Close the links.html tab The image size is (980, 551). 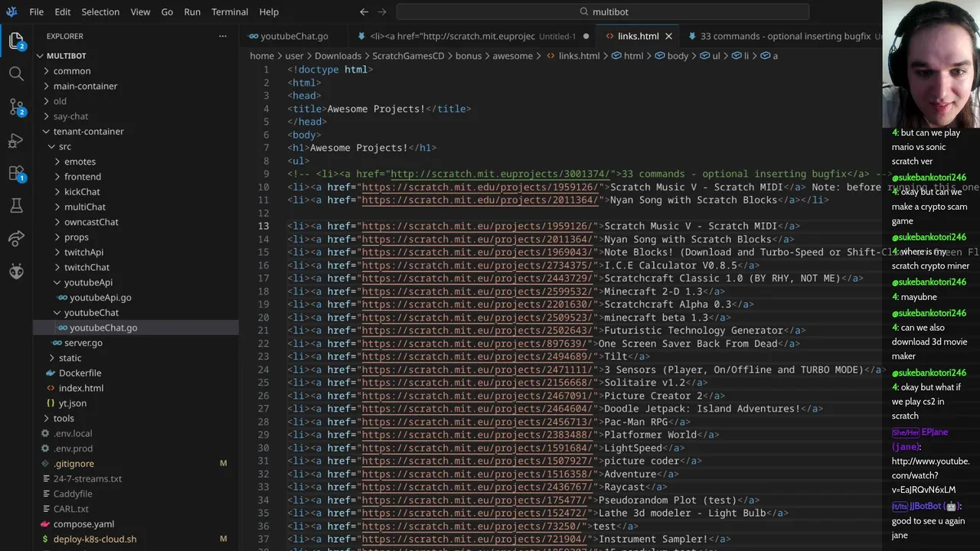coord(668,36)
